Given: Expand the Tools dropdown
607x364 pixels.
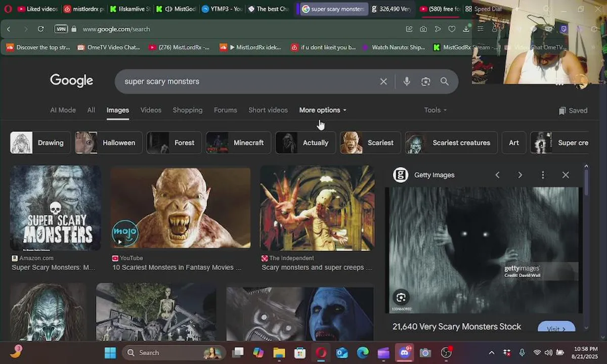Looking at the screenshot, I should pyautogui.click(x=435, y=110).
